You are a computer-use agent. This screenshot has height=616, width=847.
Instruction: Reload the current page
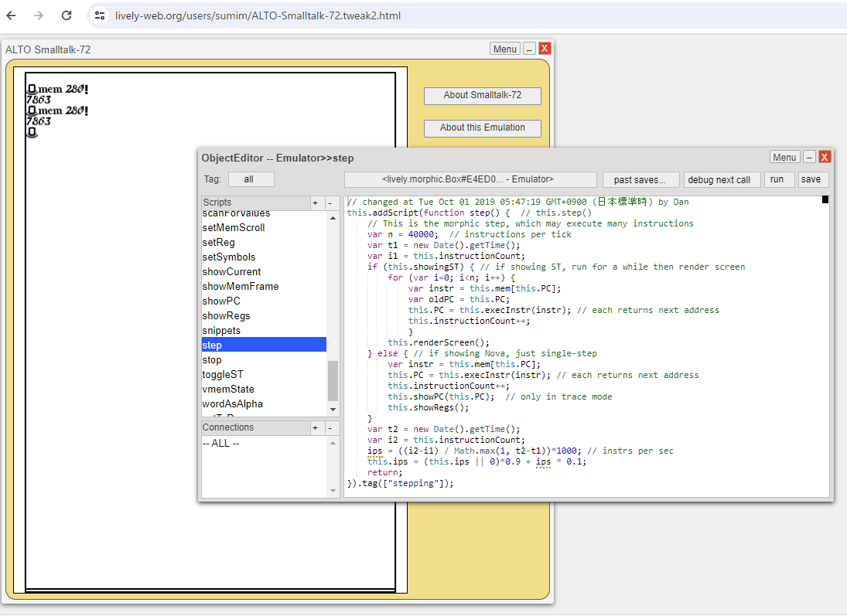pyautogui.click(x=67, y=15)
